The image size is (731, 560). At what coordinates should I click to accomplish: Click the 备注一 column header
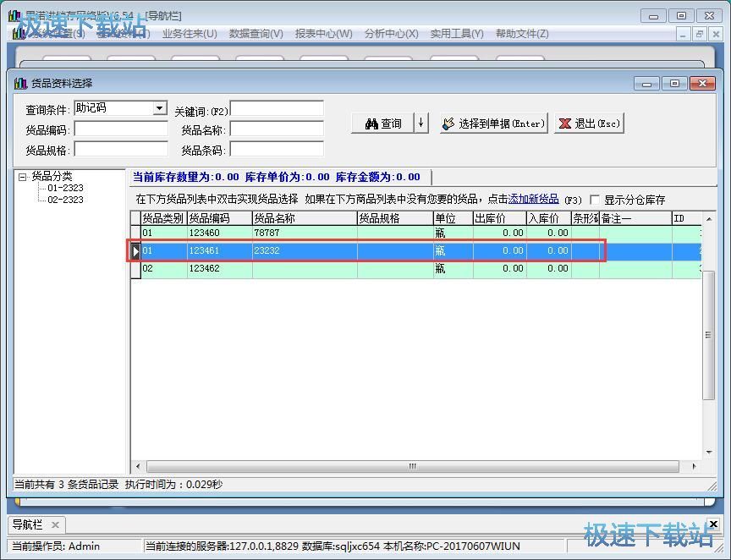tap(635, 218)
